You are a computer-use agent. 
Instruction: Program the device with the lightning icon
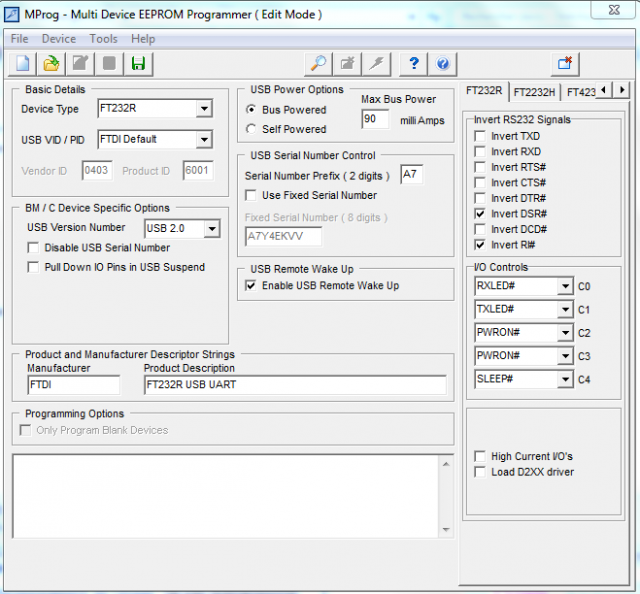(377, 64)
